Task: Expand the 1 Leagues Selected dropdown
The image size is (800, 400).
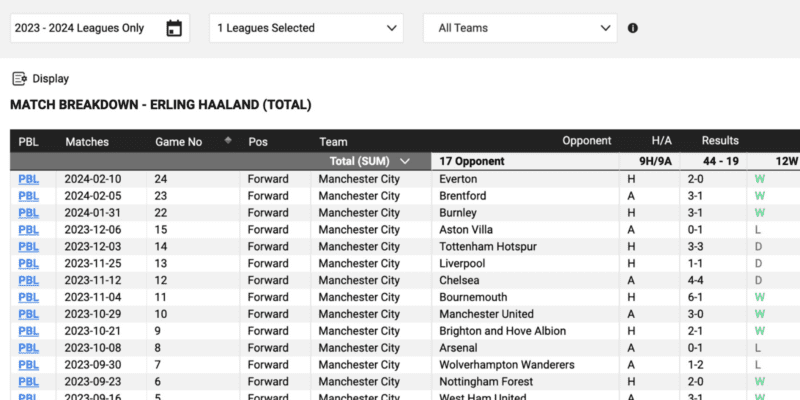Action: tap(306, 28)
